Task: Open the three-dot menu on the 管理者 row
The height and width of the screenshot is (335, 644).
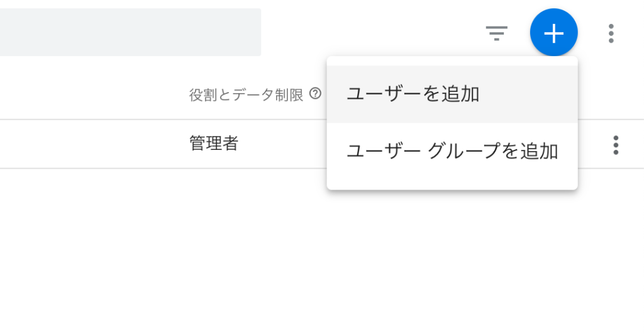Action: pyautogui.click(x=615, y=145)
